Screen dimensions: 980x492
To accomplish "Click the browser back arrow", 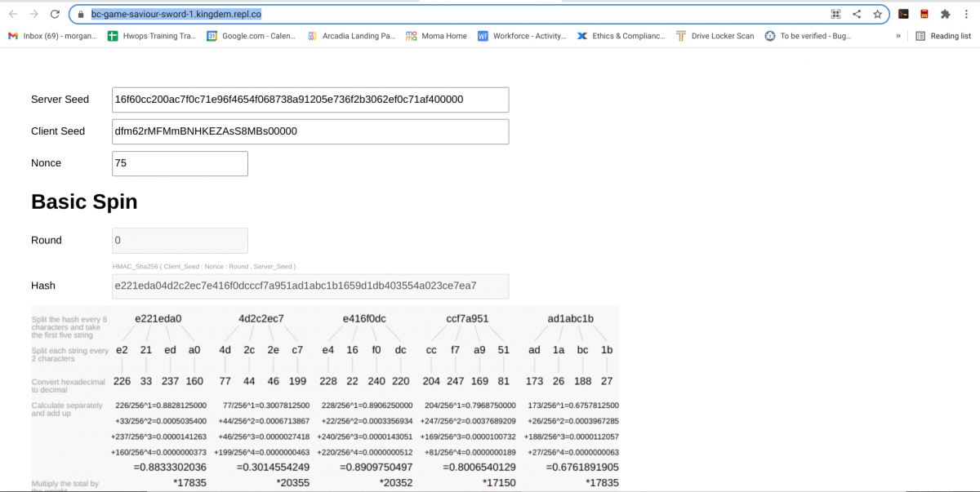I will pyautogui.click(x=13, y=14).
